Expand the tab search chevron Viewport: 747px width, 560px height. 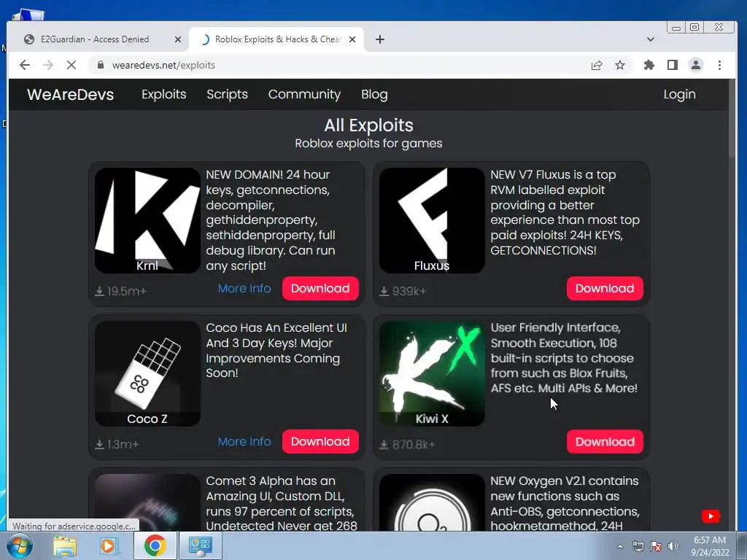click(650, 39)
